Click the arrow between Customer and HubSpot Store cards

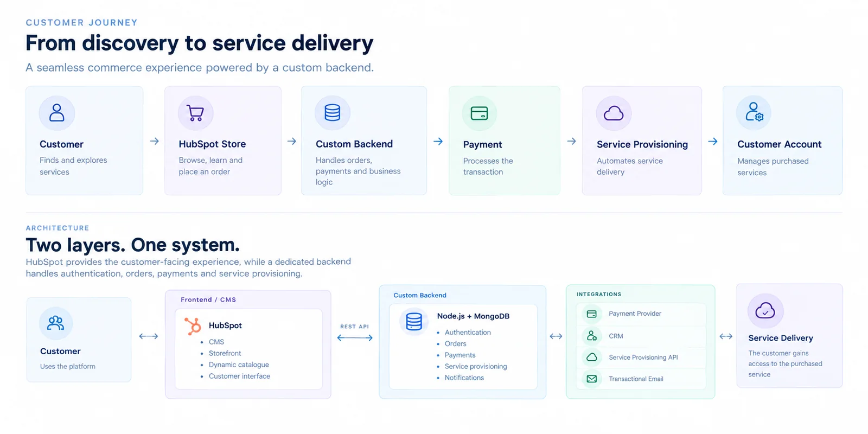pyautogui.click(x=154, y=141)
